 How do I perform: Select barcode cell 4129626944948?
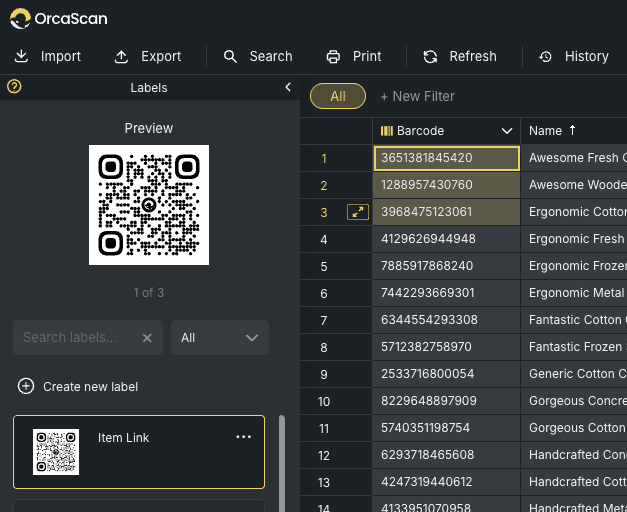[x=446, y=239]
